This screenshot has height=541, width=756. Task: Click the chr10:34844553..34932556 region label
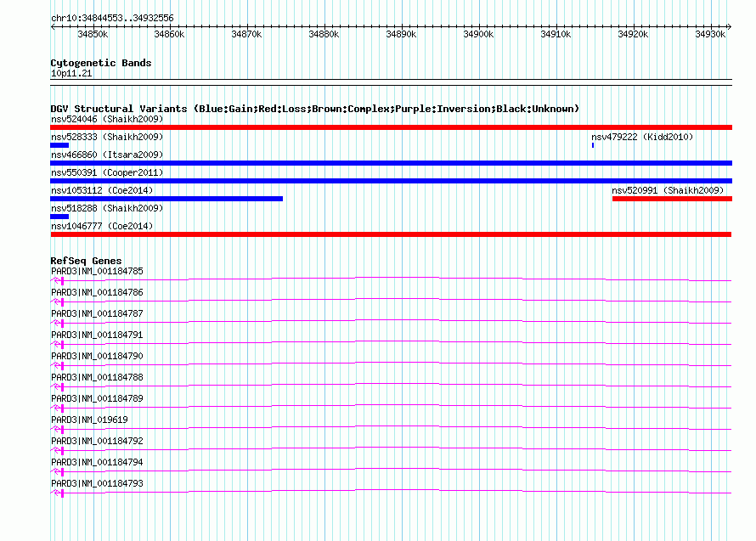[x=112, y=18]
